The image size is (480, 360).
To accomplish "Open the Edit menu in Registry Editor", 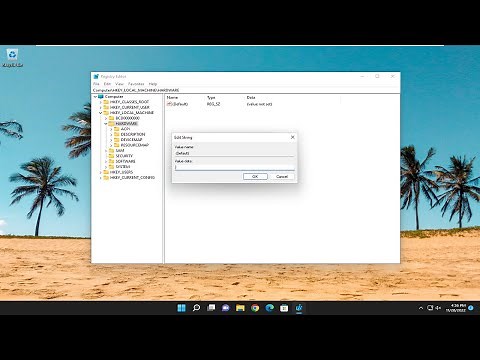I will click(107, 84).
